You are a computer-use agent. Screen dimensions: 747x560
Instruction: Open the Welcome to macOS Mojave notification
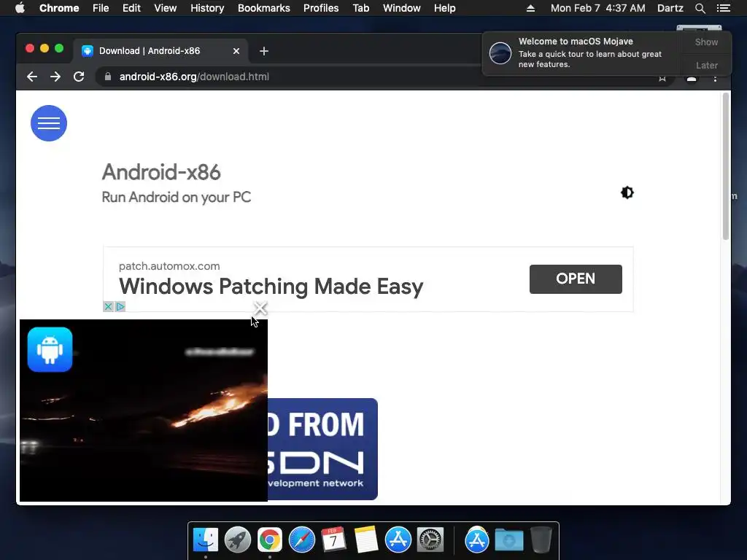pos(581,52)
